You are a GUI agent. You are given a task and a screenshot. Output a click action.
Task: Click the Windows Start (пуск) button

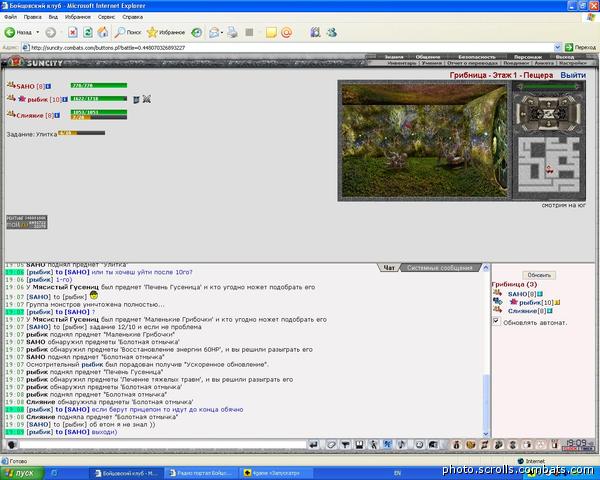(22, 473)
